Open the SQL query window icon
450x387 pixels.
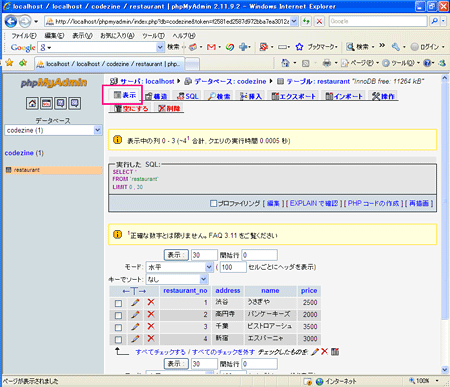click(x=46, y=103)
